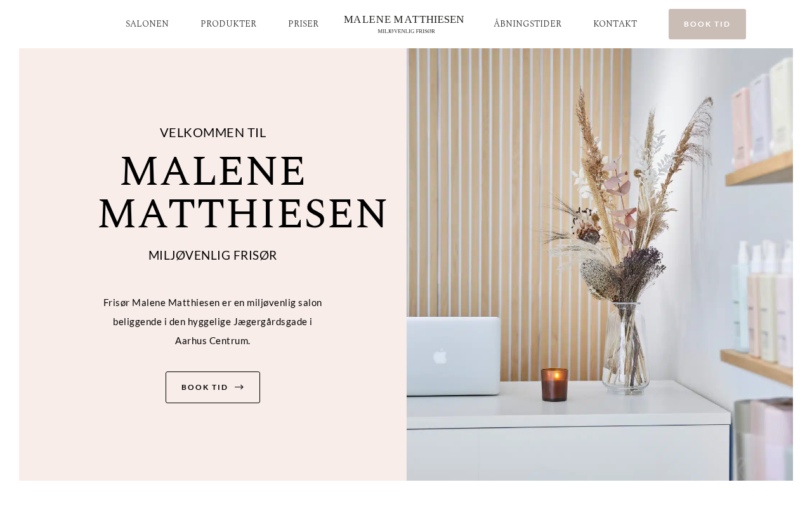Navigate to Kontakt
812x508 pixels.
pyautogui.click(x=615, y=24)
